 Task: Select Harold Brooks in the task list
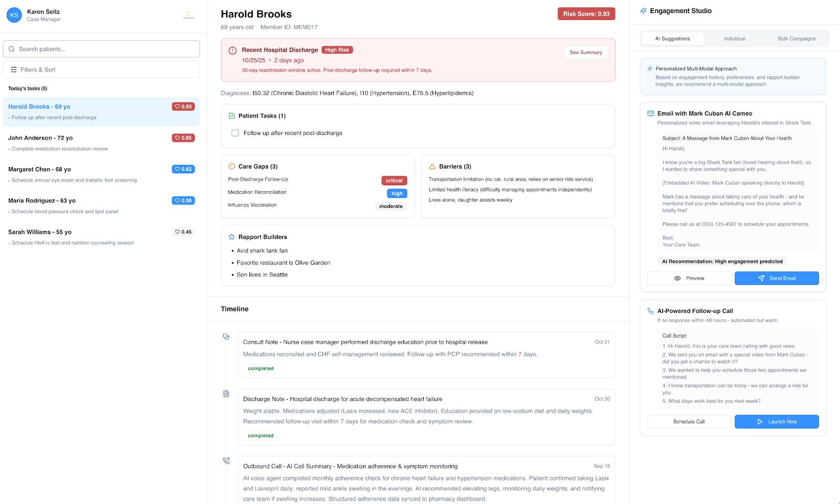[101, 112]
